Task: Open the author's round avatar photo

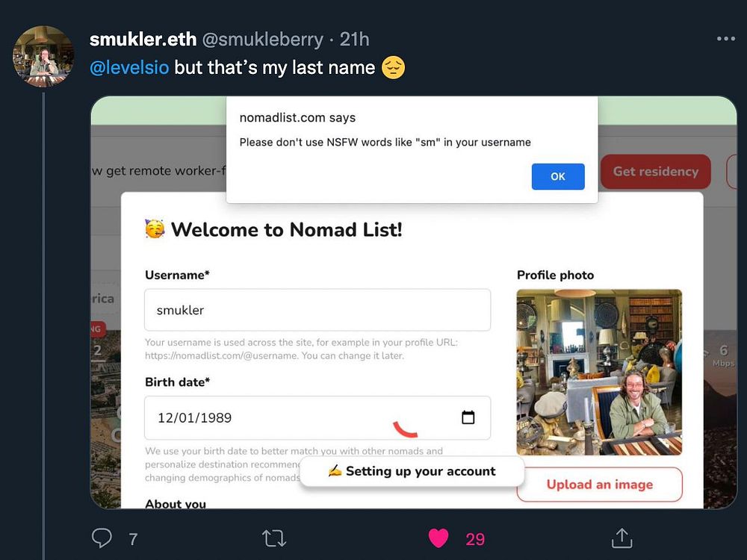Action: click(x=43, y=56)
